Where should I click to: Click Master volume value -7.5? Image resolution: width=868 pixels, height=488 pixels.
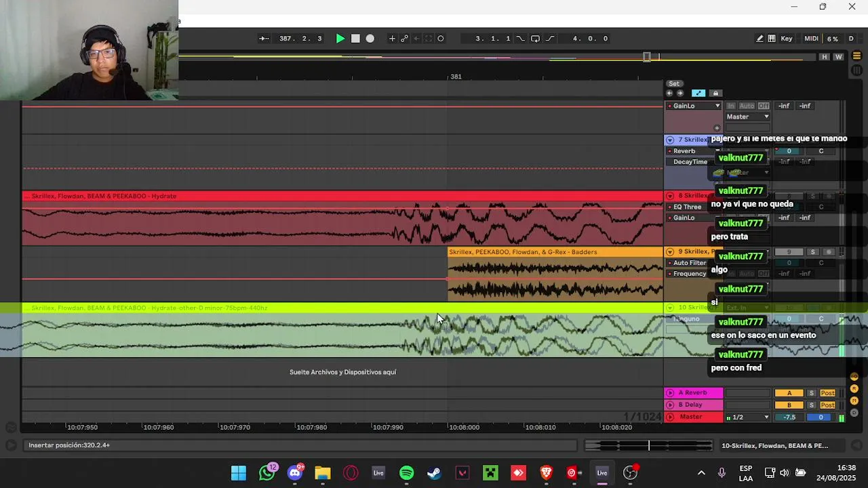789,418
